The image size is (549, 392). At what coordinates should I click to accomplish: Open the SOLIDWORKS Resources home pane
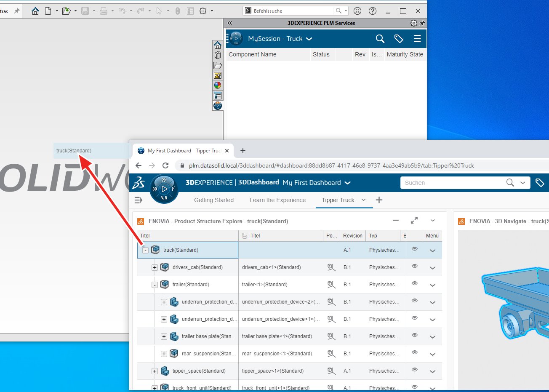click(x=218, y=44)
